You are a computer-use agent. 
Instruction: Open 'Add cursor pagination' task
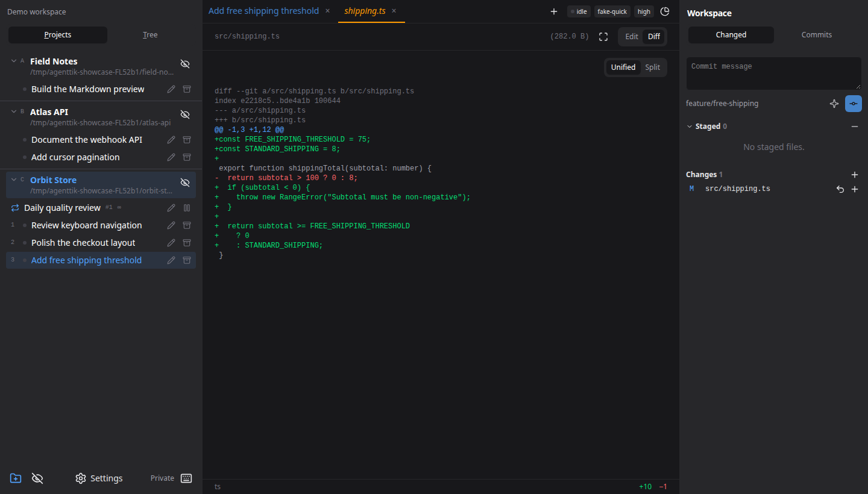(x=75, y=157)
